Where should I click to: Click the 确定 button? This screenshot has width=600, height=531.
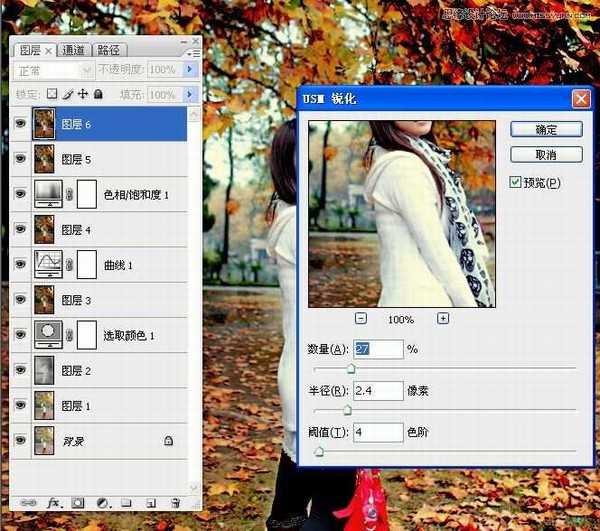pos(546,129)
